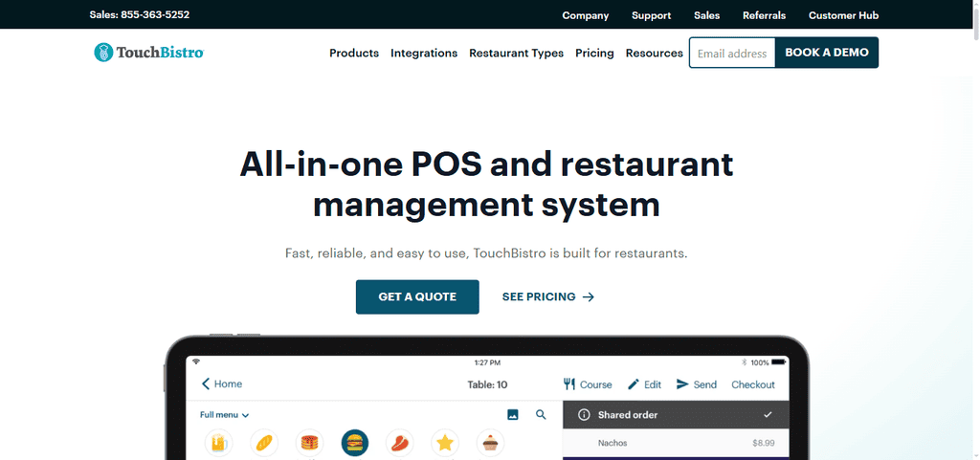Screen dimensions: 980x460
Task: Click the Book a Demo button
Action: pyautogui.click(x=827, y=53)
